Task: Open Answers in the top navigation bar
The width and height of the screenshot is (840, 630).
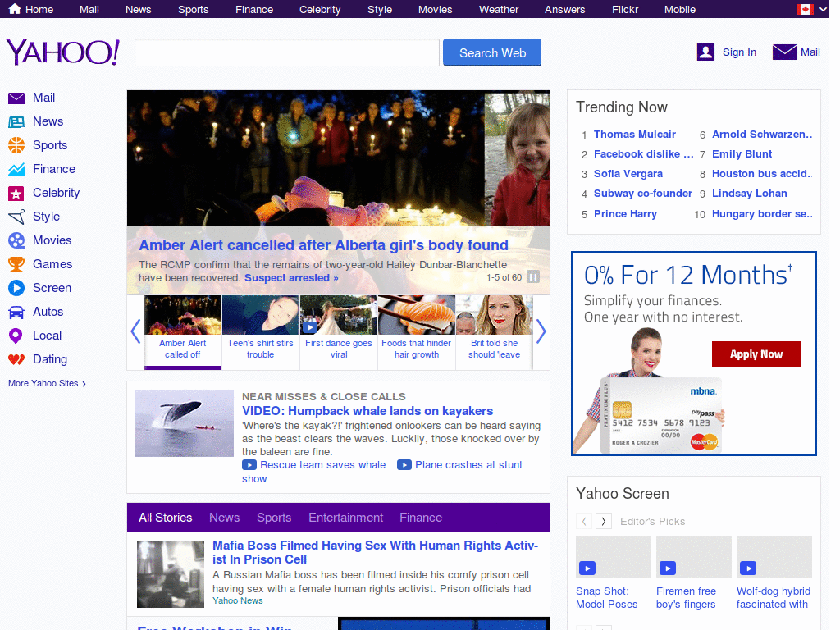Action: pos(564,10)
